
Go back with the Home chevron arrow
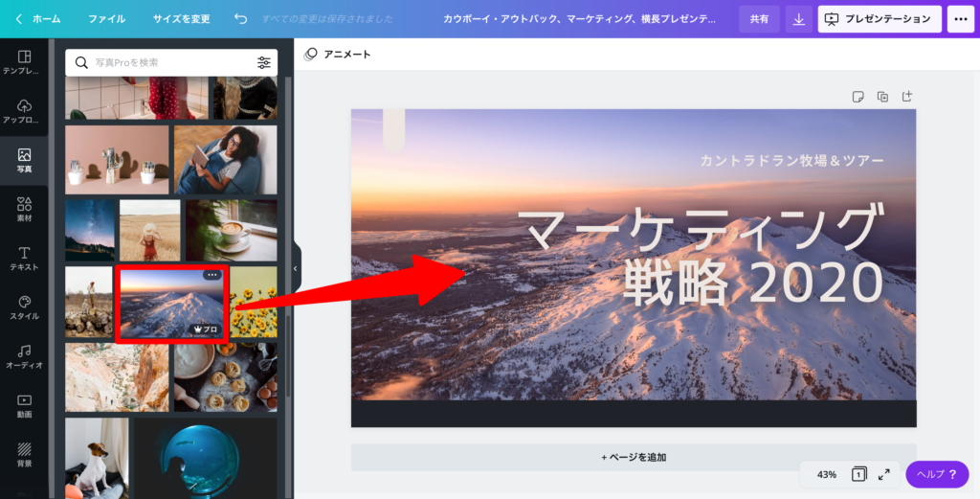[x=19, y=19]
